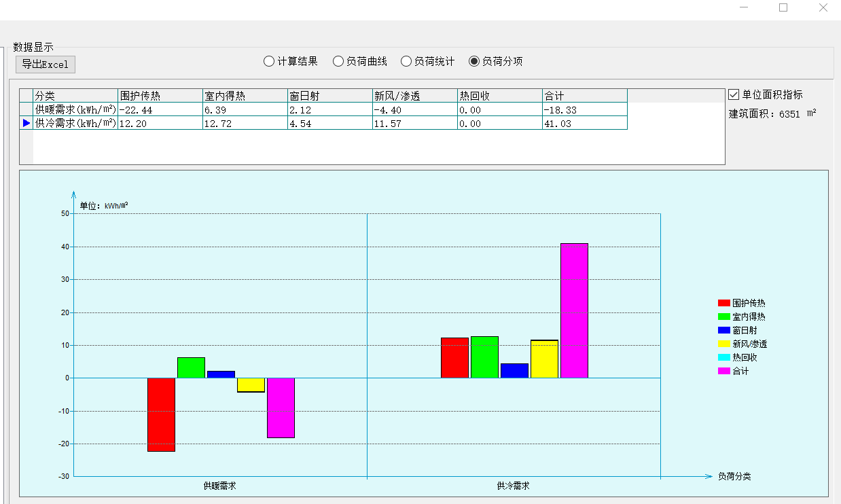Screen dimensions: 841x504
Task: Click the green 室内得热 legend swatch
Action: 724,317
